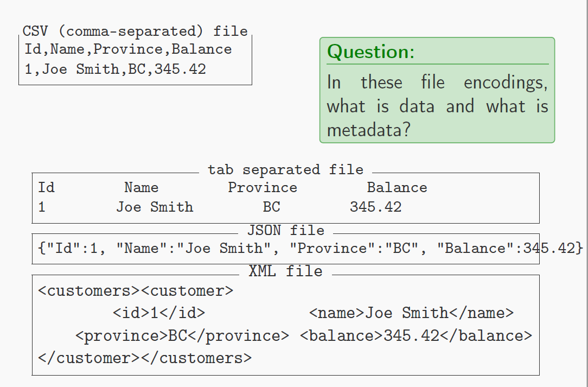Click the tab separated file title
The height and width of the screenshot is (387, 588).
[286, 170]
